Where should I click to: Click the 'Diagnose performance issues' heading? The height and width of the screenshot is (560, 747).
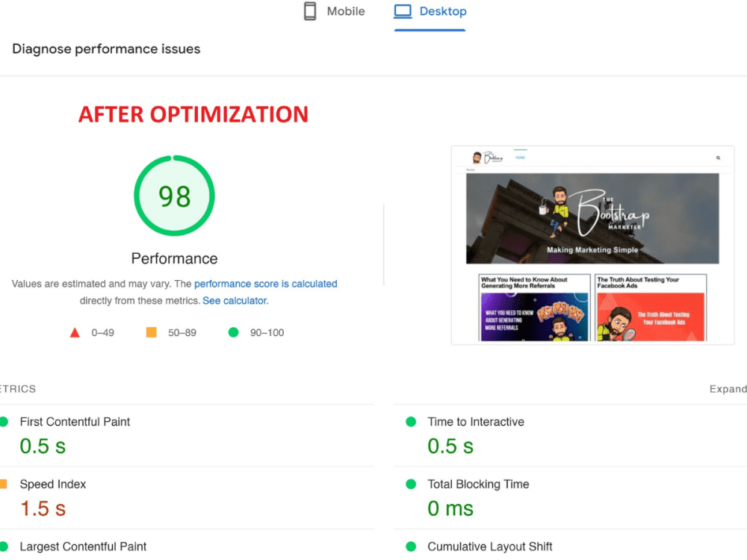[106, 49]
